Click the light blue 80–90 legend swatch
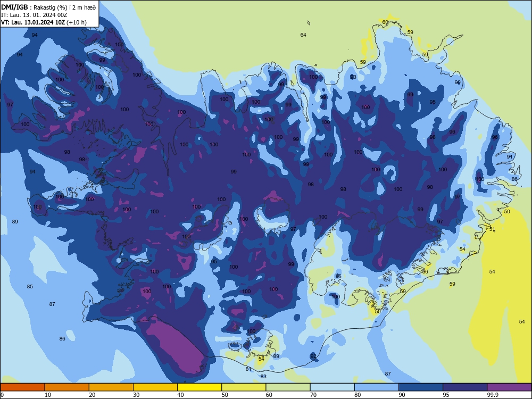 coord(377,387)
